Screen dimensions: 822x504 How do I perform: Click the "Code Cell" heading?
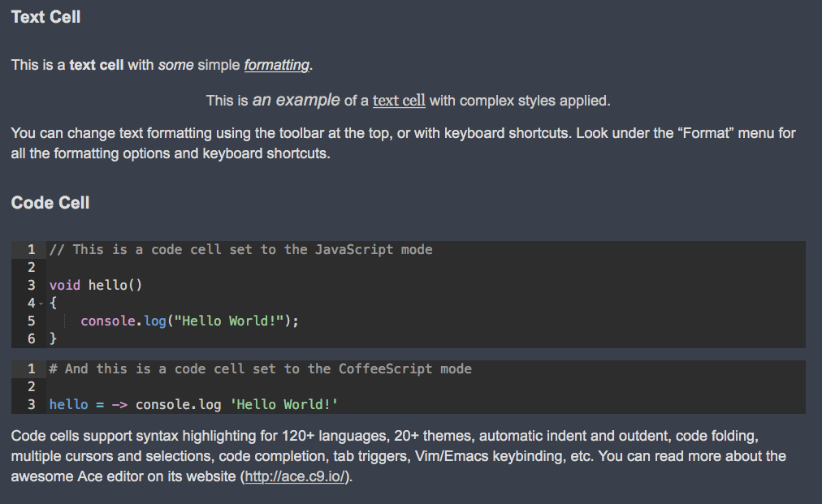[50, 203]
